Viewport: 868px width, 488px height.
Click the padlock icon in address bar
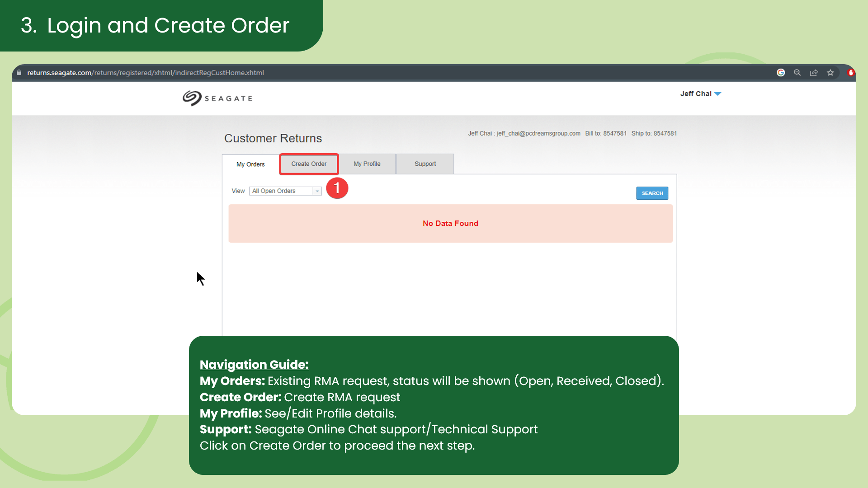[19, 72]
